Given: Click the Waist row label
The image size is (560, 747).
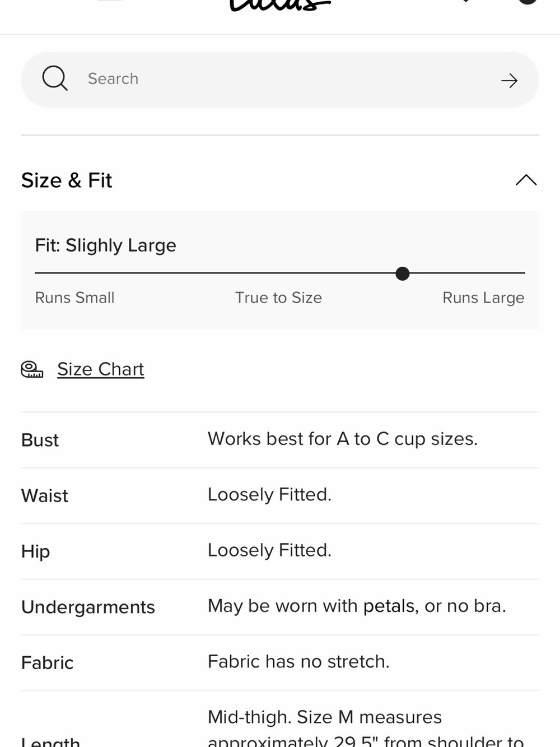Looking at the screenshot, I should click(44, 495).
